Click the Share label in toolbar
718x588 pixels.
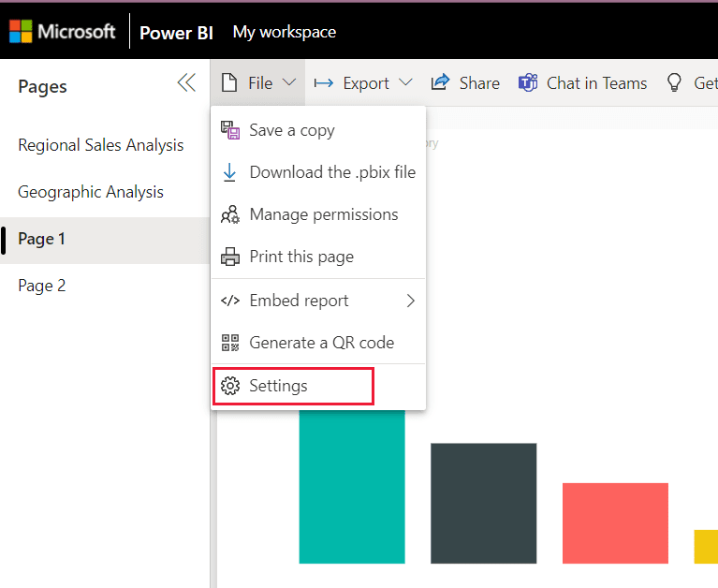tap(479, 83)
